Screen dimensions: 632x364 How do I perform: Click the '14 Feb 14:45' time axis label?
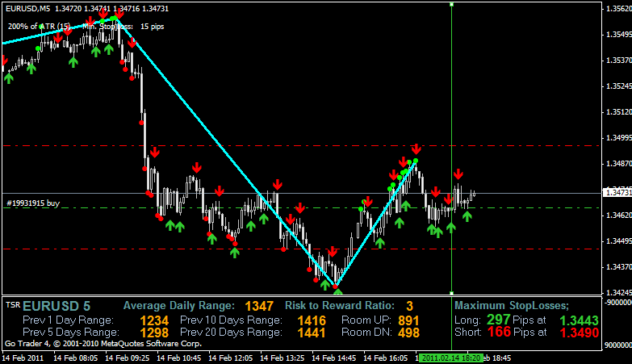point(333,358)
